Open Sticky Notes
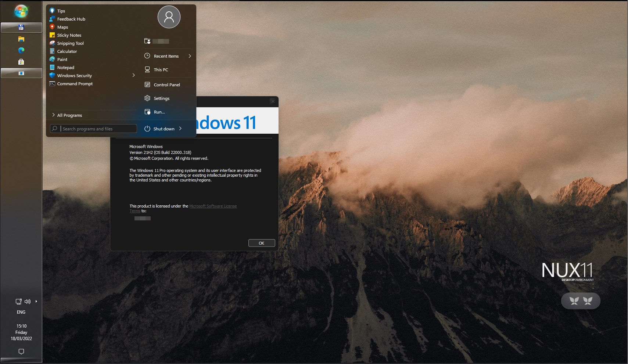This screenshot has width=628, height=364. coord(69,35)
